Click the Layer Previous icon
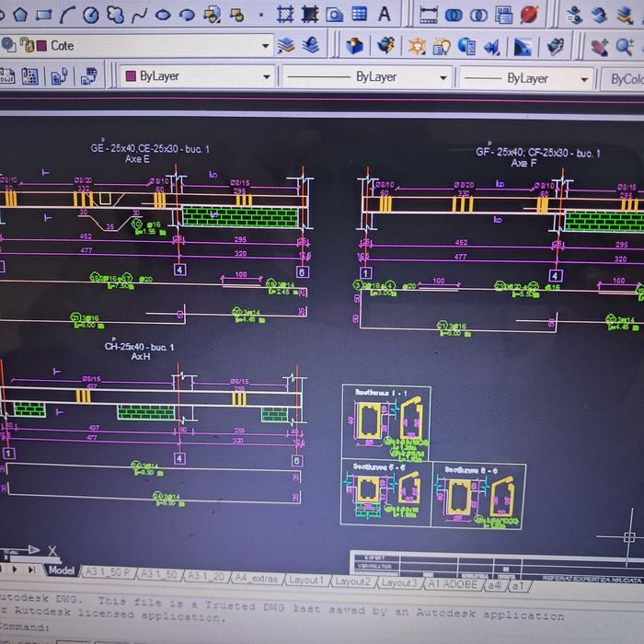Screen dimensions: 644x644 pos(311,44)
